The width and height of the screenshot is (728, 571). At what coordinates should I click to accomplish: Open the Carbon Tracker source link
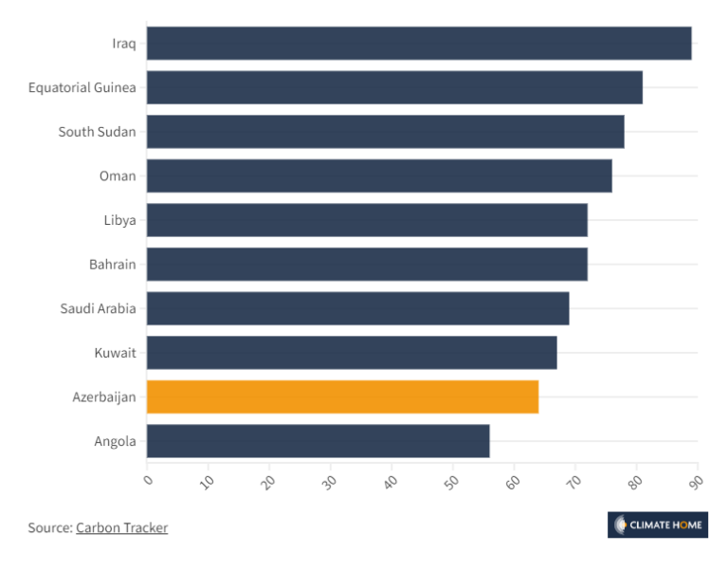click(x=121, y=527)
